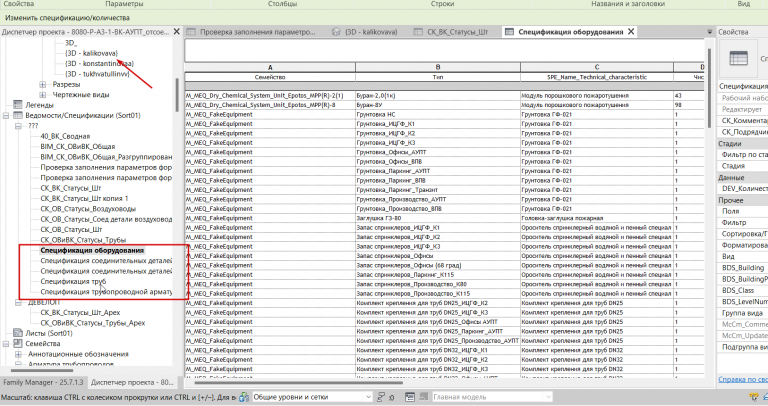The width and height of the screenshot is (768, 406).
Task: Click the Сортировка property row in Properties
Action: click(x=744, y=234)
